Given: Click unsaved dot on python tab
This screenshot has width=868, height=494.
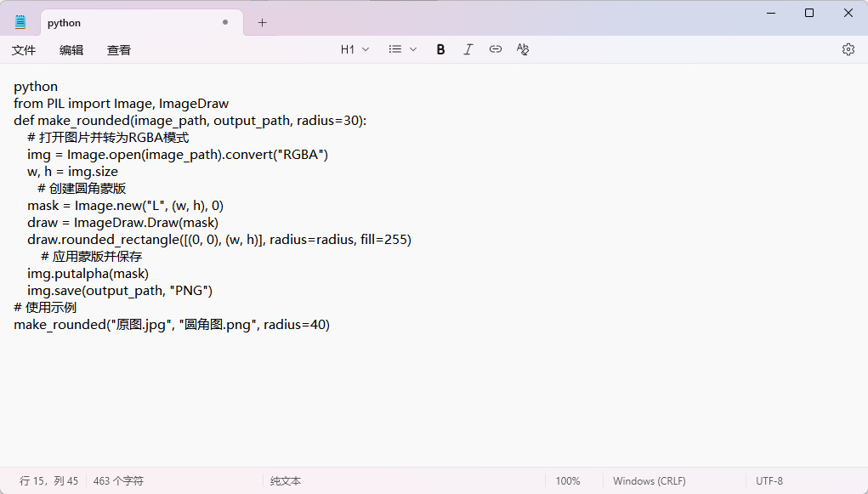Looking at the screenshot, I should [x=225, y=22].
